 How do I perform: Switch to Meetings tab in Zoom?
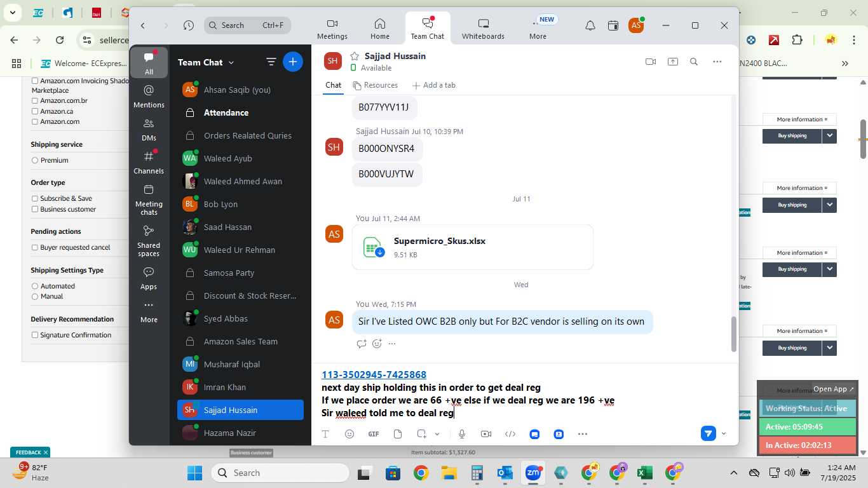click(332, 29)
